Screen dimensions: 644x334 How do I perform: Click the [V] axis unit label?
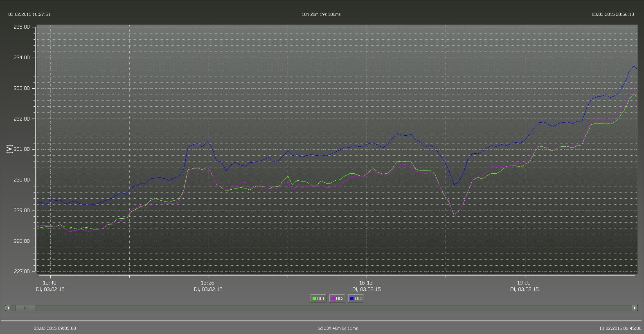click(9, 149)
